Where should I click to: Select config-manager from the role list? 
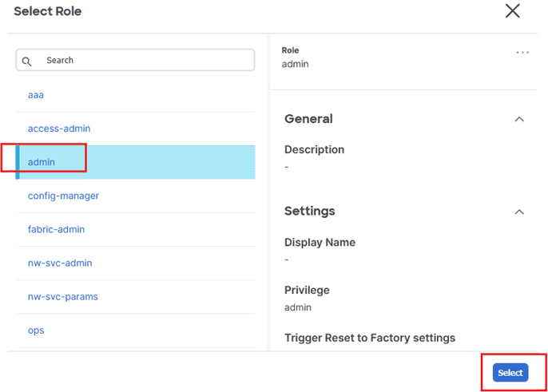point(63,196)
